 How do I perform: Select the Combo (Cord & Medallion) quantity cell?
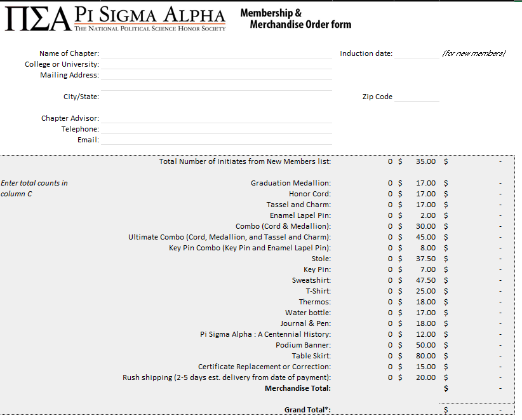363,226
